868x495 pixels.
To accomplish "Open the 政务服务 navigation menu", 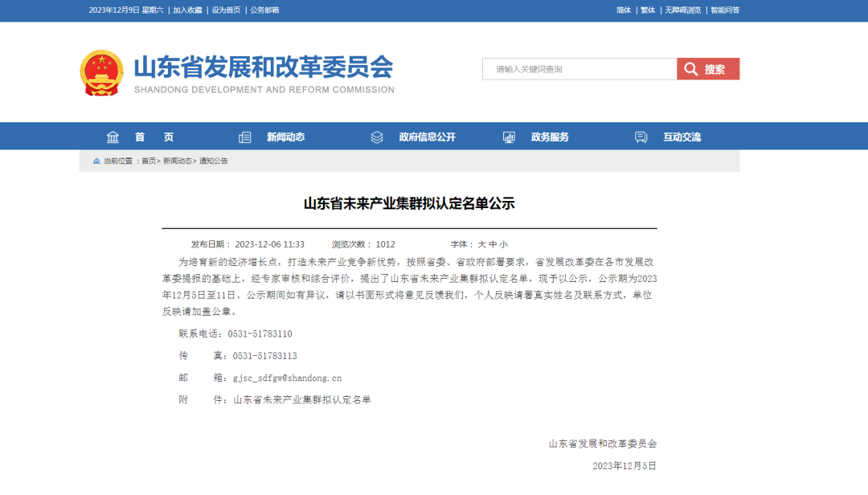I will (550, 137).
